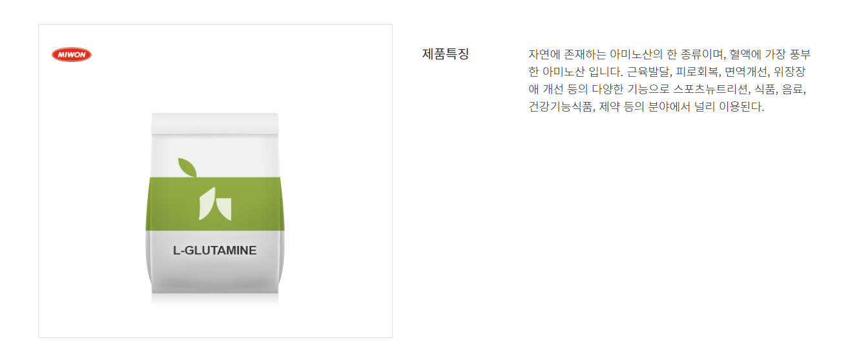Click the phrase '다양한 기능으로'
Screen dimensions: 868x362
pyautogui.click(x=630, y=89)
